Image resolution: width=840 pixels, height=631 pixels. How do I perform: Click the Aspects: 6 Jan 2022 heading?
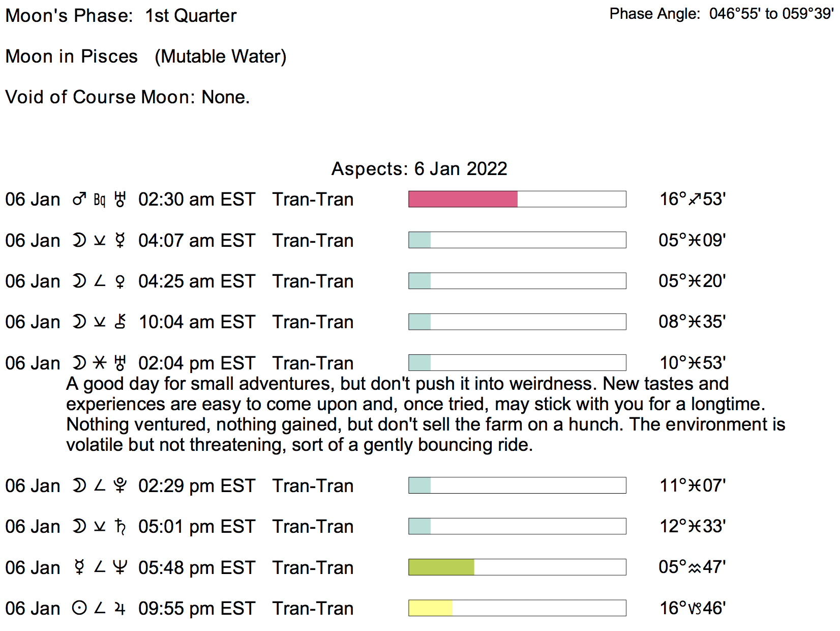419,168
